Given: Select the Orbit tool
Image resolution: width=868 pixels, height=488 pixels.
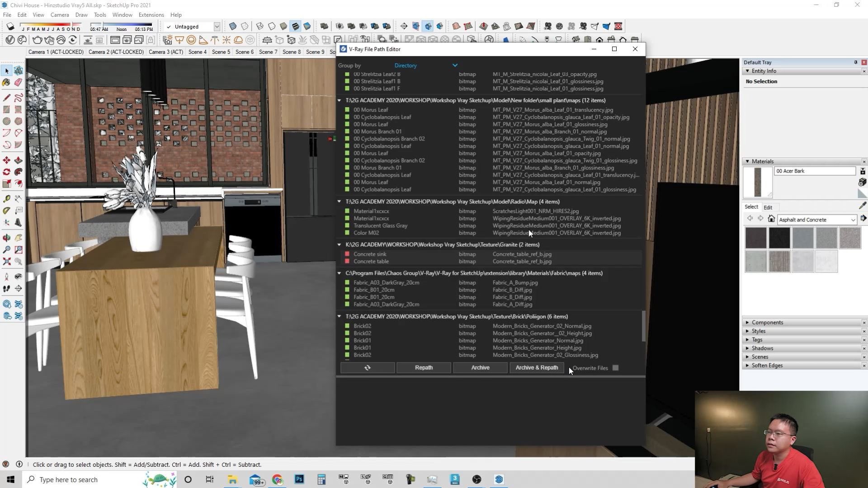Looking at the screenshot, I should (x=7, y=238).
